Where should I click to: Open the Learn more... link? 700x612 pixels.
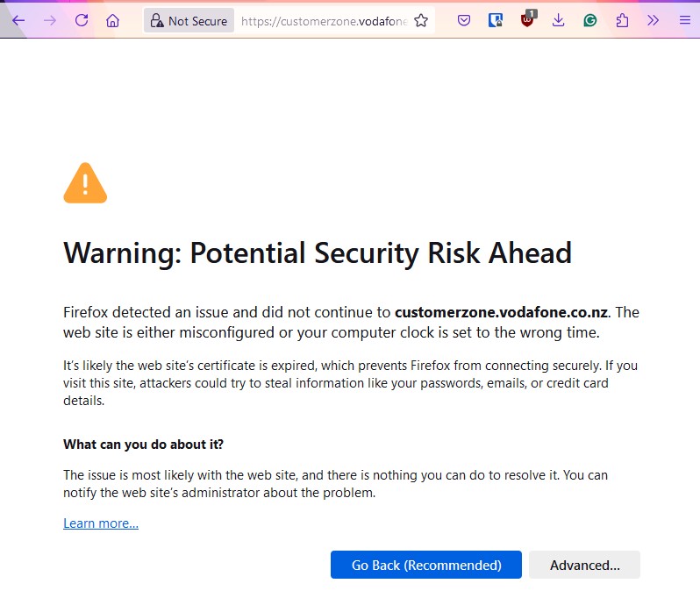point(101,523)
